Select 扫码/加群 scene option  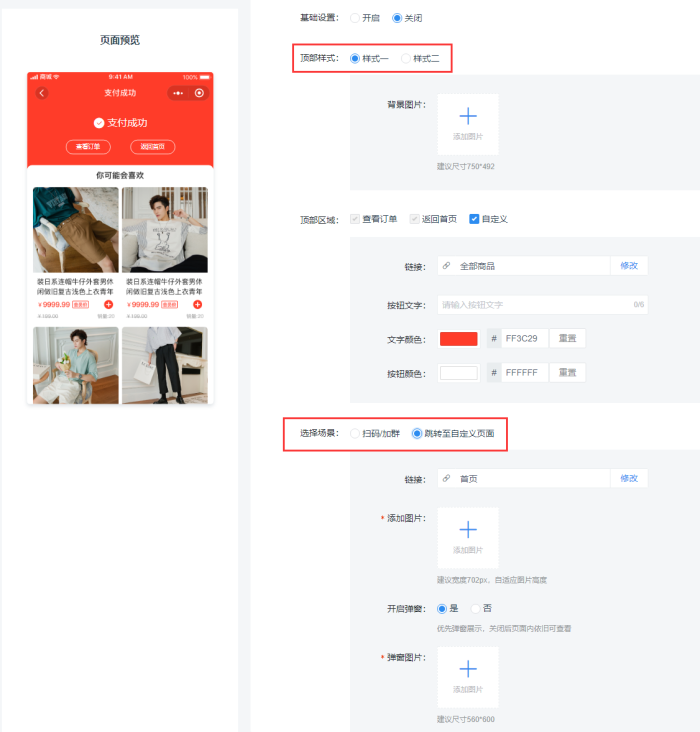click(x=355, y=434)
